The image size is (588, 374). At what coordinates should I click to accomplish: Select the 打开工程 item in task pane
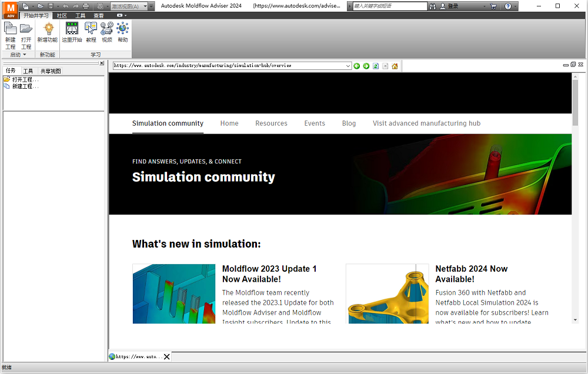coord(24,79)
